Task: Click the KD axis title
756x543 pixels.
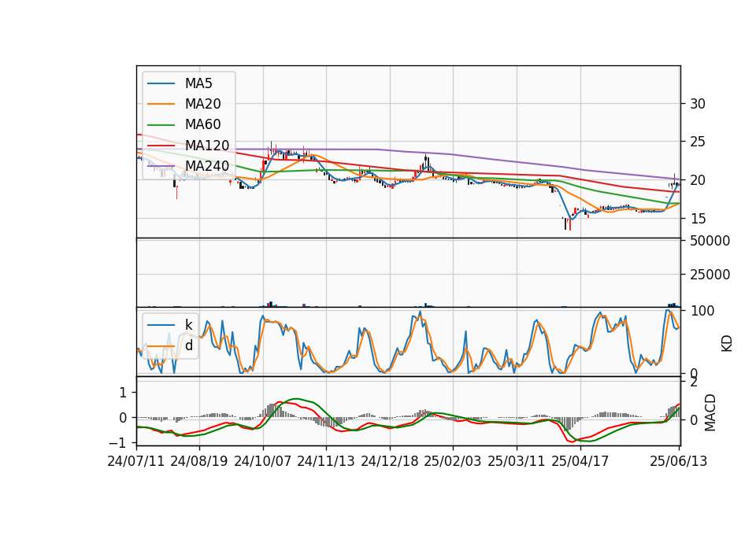Action: pos(727,344)
